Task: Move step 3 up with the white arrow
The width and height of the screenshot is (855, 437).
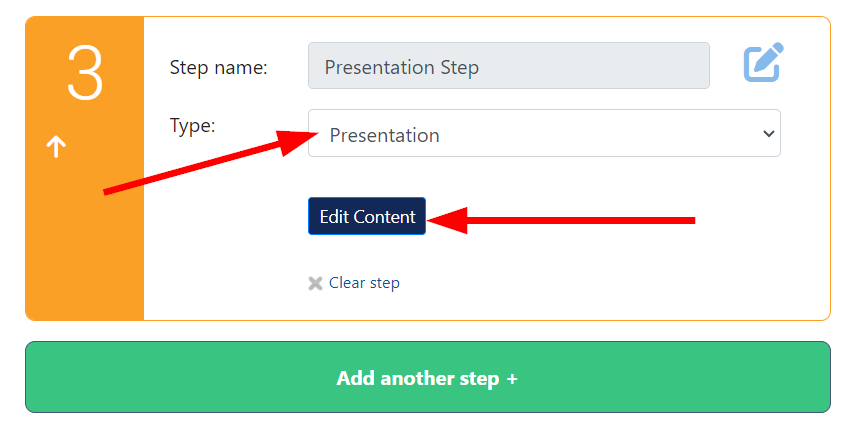Action: coord(56,146)
